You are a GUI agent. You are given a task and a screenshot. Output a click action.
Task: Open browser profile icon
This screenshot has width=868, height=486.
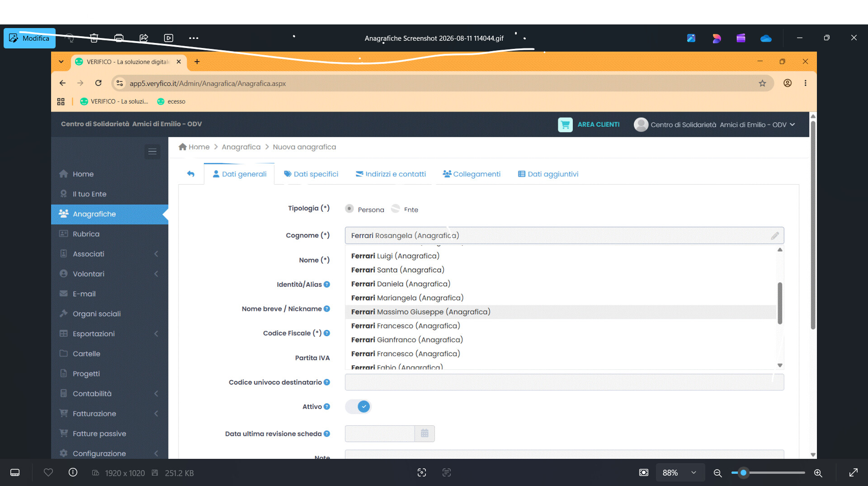pyautogui.click(x=788, y=83)
